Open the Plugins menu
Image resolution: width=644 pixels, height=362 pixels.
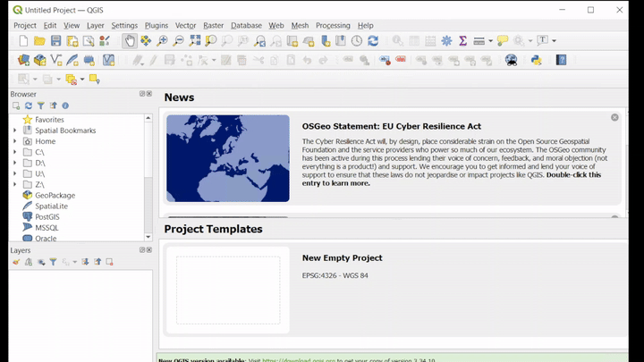click(x=156, y=25)
